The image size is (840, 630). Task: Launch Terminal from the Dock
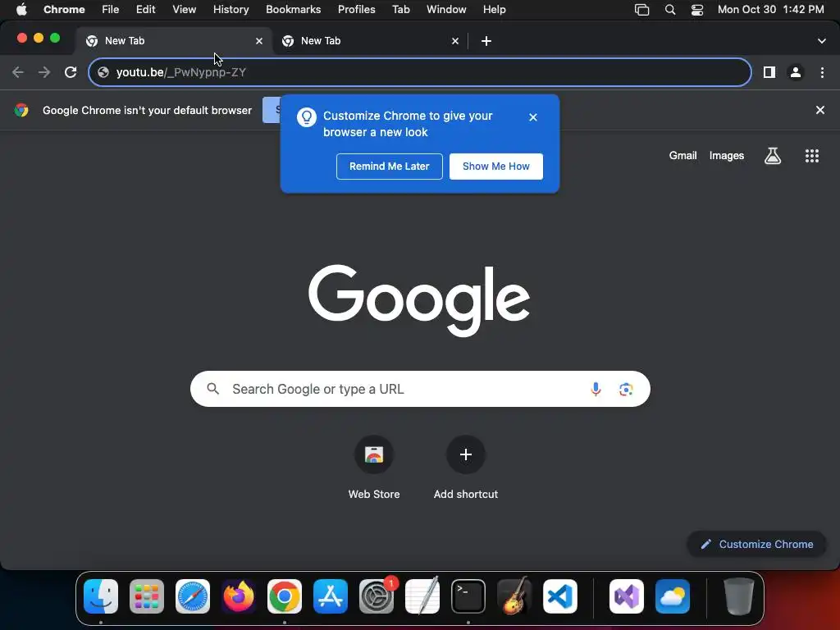(x=468, y=596)
